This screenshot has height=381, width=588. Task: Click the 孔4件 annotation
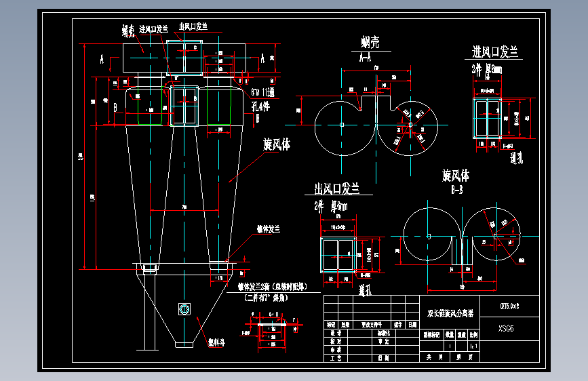point(260,106)
